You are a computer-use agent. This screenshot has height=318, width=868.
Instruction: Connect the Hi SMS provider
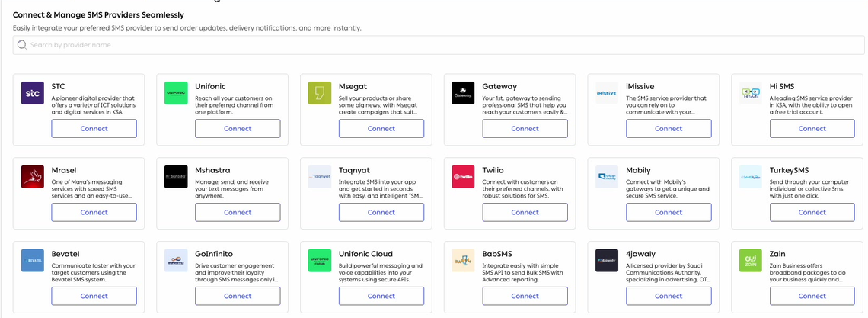[x=812, y=129]
